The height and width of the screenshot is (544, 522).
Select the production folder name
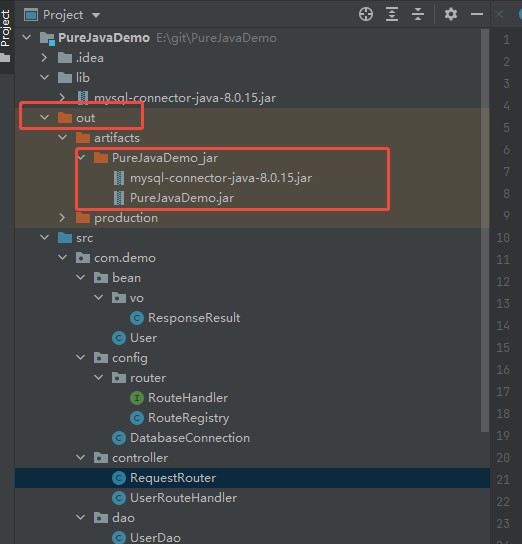click(126, 218)
